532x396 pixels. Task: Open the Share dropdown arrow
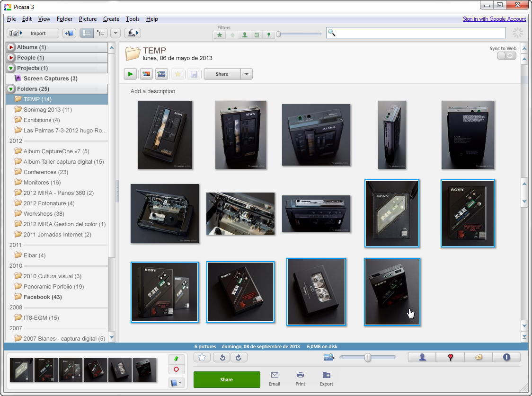[247, 74]
